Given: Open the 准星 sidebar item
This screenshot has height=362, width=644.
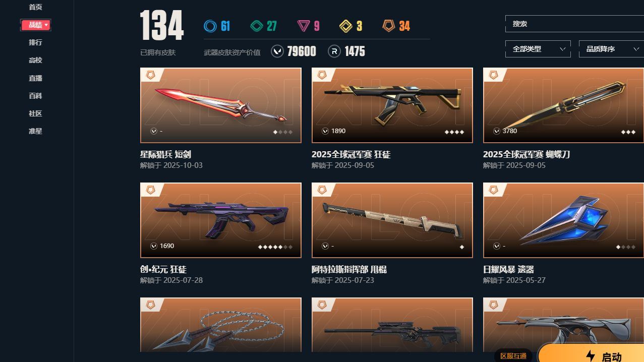Looking at the screenshot, I should coord(35,131).
